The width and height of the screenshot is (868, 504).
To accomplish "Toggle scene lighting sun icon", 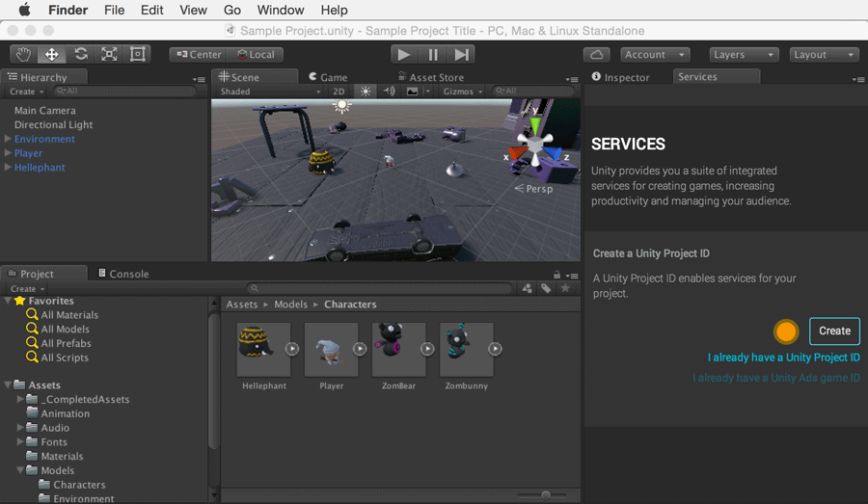I will [x=365, y=92].
